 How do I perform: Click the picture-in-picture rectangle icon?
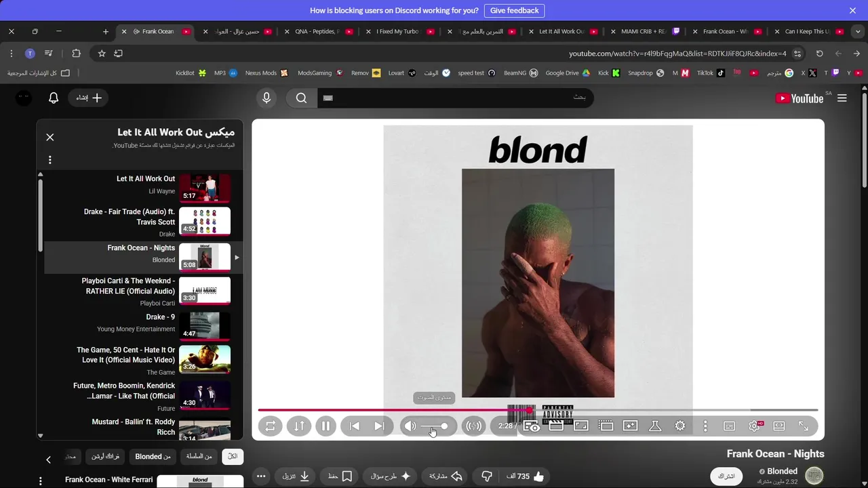point(581,426)
